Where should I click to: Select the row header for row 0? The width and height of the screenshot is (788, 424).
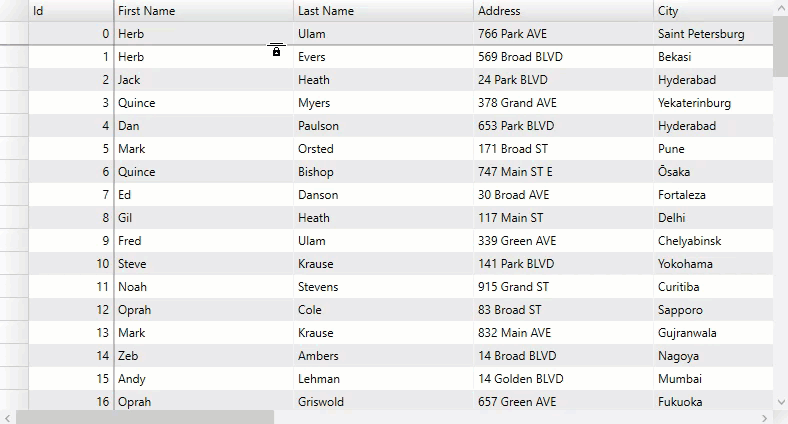coord(14,34)
